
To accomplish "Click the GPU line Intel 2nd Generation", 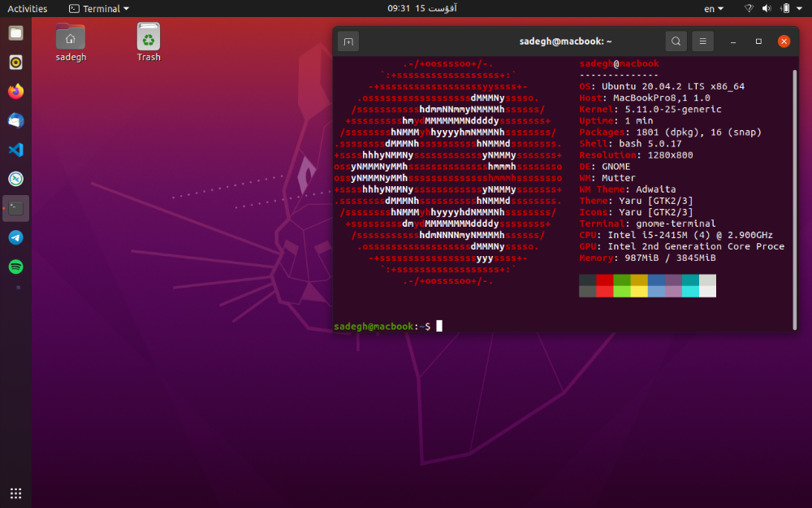I will [681, 246].
